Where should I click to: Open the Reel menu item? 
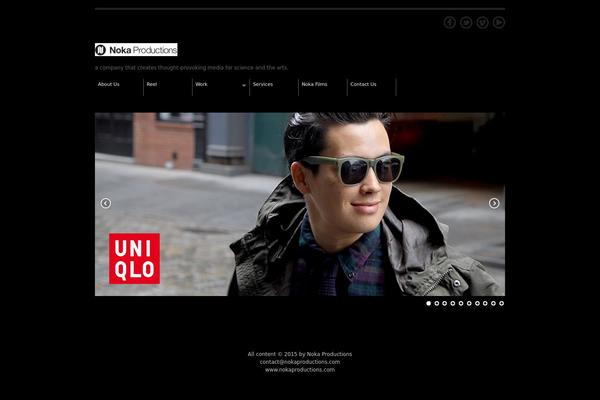tap(152, 84)
